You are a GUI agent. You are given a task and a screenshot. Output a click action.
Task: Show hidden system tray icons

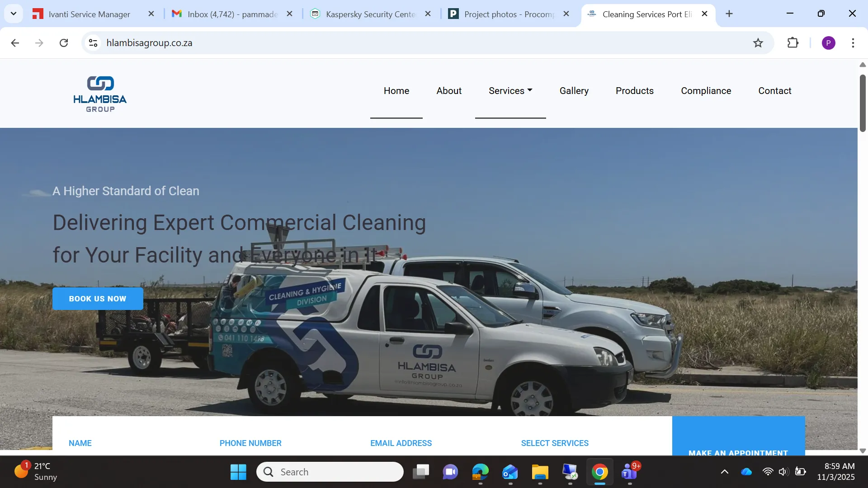(724, 472)
